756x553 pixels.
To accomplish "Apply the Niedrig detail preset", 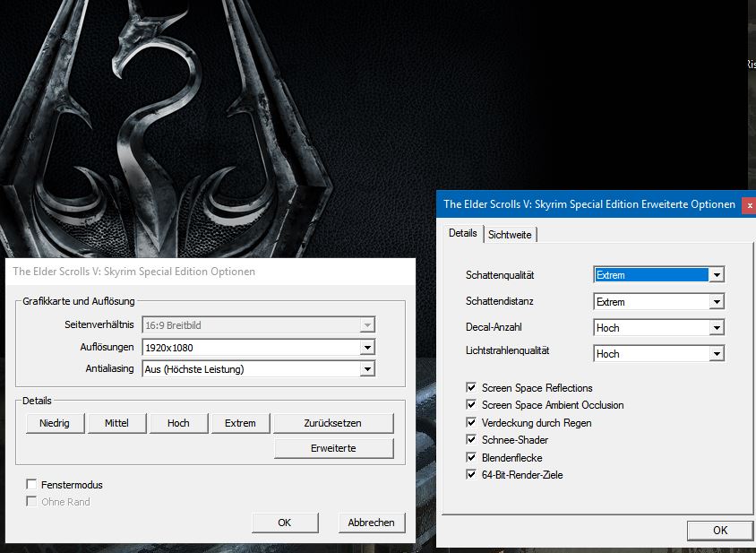I will [x=55, y=423].
